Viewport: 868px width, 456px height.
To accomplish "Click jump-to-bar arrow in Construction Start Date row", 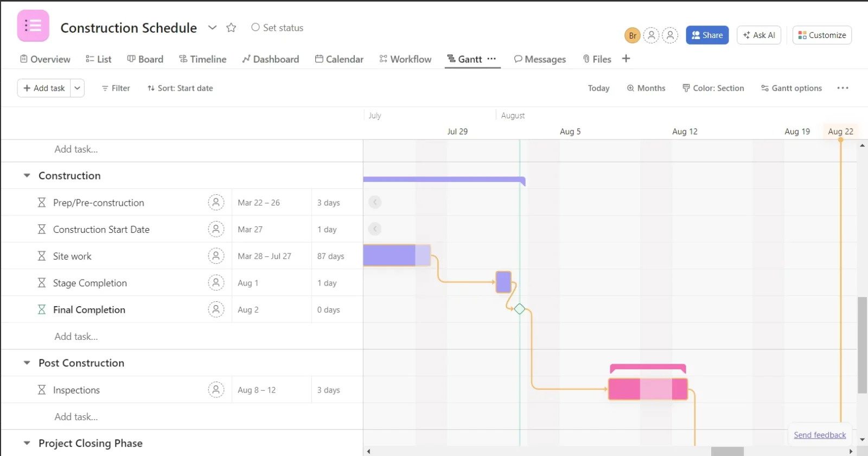I will [375, 229].
